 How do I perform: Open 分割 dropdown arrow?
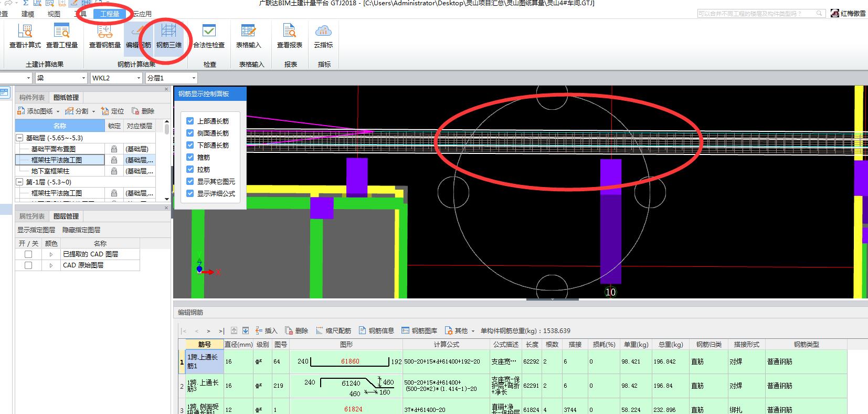click(x=93, y=111)
